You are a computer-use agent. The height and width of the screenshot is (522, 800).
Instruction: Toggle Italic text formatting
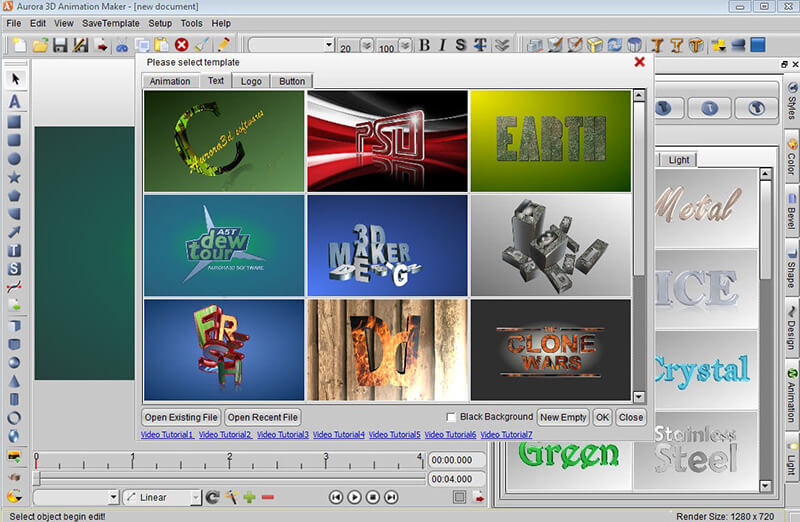[442, 45]
